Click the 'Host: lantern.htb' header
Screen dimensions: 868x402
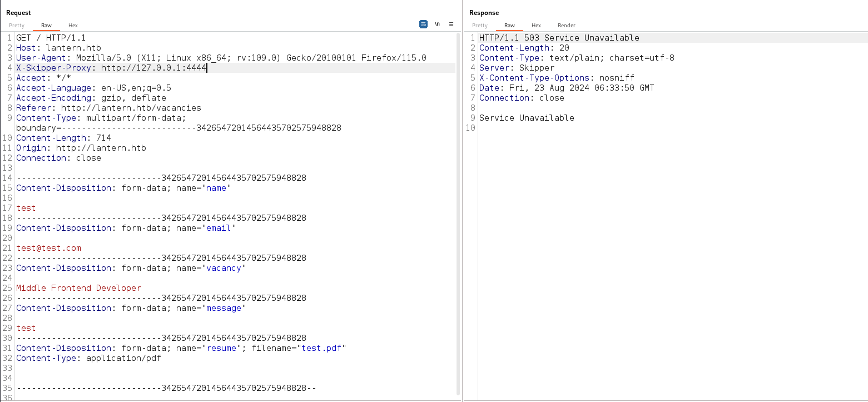coord(58,48)
